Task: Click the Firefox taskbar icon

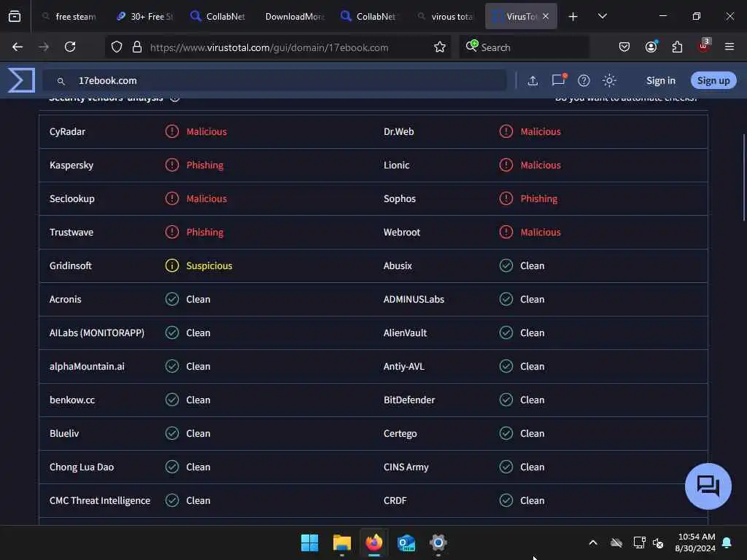Action: (374, 542)
